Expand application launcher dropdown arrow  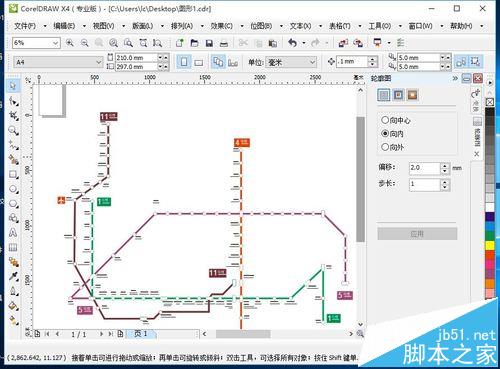pos(389,43)
